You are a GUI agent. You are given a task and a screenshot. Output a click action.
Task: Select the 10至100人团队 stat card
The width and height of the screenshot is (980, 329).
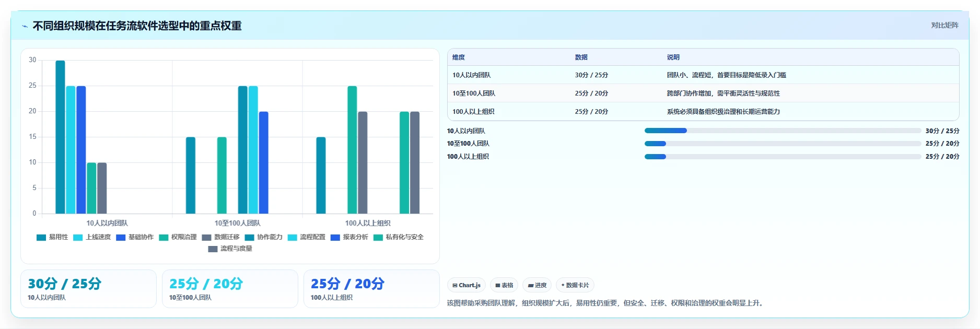(x=230, y=289)
